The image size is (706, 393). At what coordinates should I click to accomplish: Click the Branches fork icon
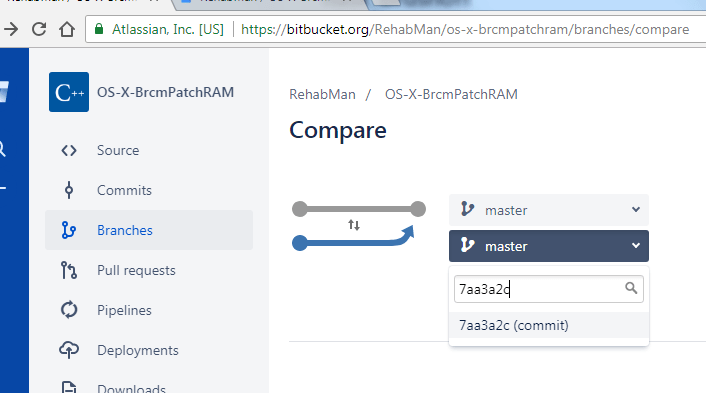tap(69, 230)
